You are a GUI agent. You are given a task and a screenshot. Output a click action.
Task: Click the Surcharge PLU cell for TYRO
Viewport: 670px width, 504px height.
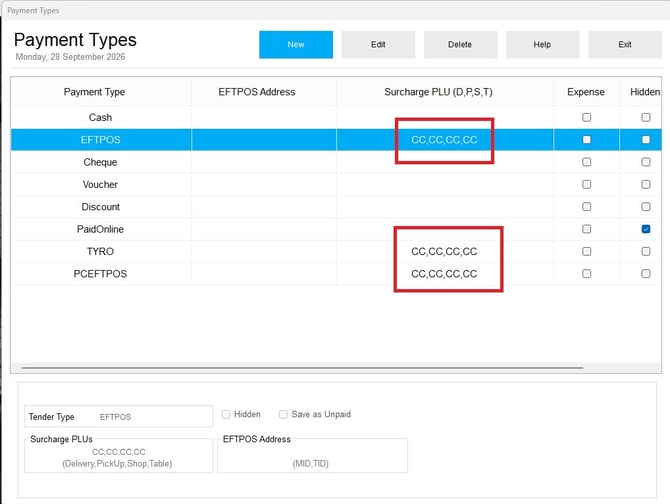pyautogui.click(x=444, y=251)
